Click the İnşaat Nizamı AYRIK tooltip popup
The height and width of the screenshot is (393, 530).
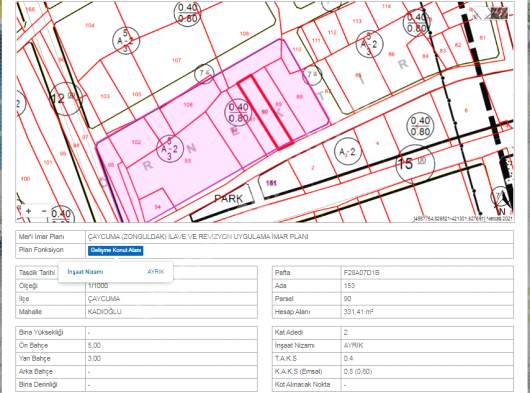coord(116,272)
